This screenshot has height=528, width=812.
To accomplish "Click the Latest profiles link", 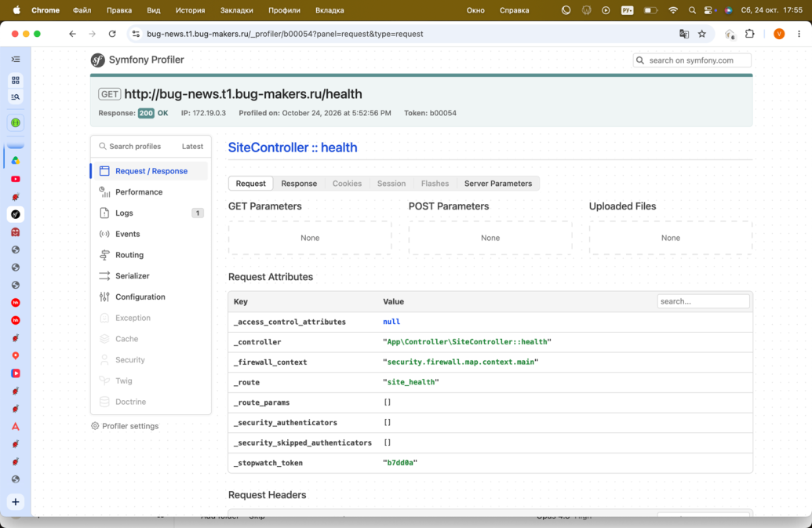I will pyautogui.click(x=192, y=147).
